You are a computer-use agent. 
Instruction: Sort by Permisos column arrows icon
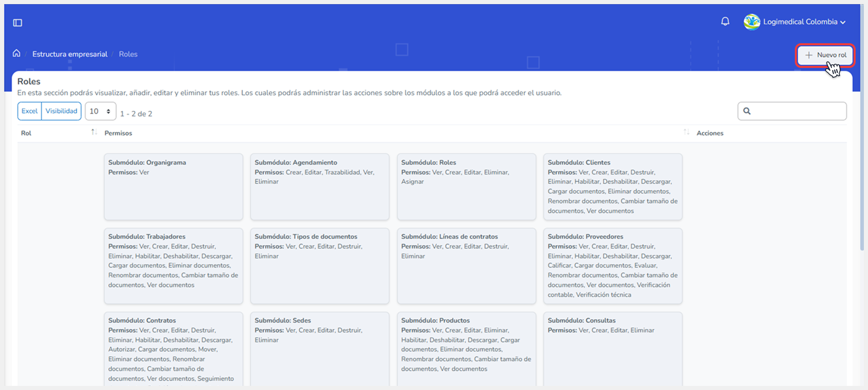pyautogui.click(x=686, y=132)
